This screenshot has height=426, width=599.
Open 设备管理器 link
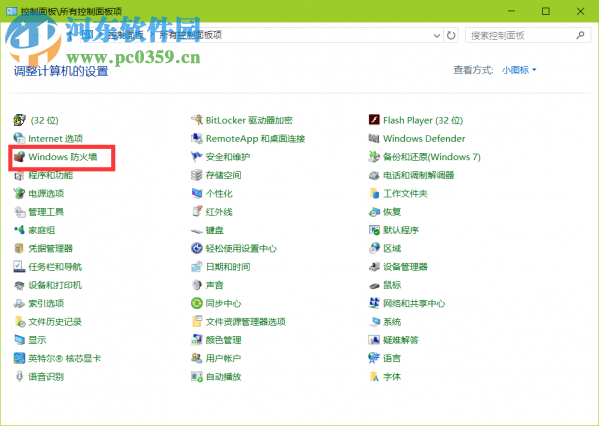[x=405, y=267]
